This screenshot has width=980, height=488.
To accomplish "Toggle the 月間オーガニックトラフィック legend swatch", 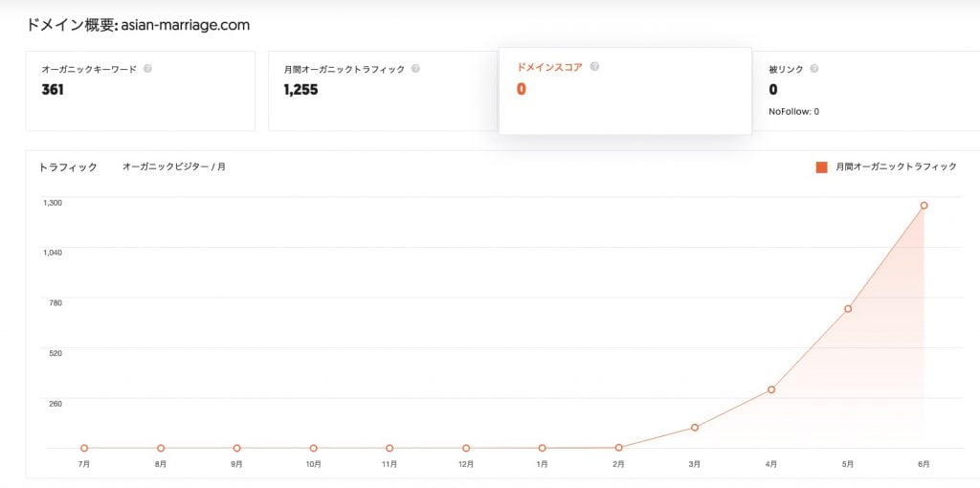I will [821, 167].
